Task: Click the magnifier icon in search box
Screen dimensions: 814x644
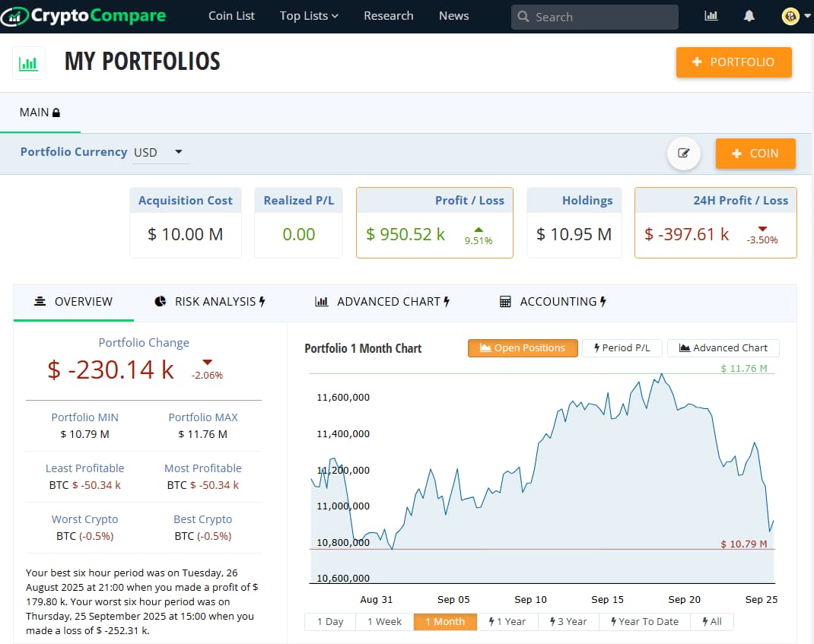Action: pyautogui.click(x=523, y=17)
